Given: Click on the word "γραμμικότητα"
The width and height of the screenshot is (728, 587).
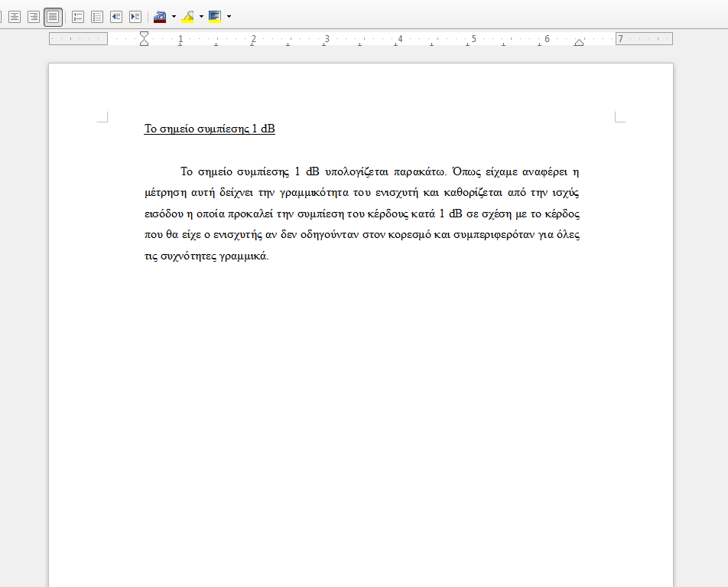Looking at the screenshot, I should pos(314,193).
